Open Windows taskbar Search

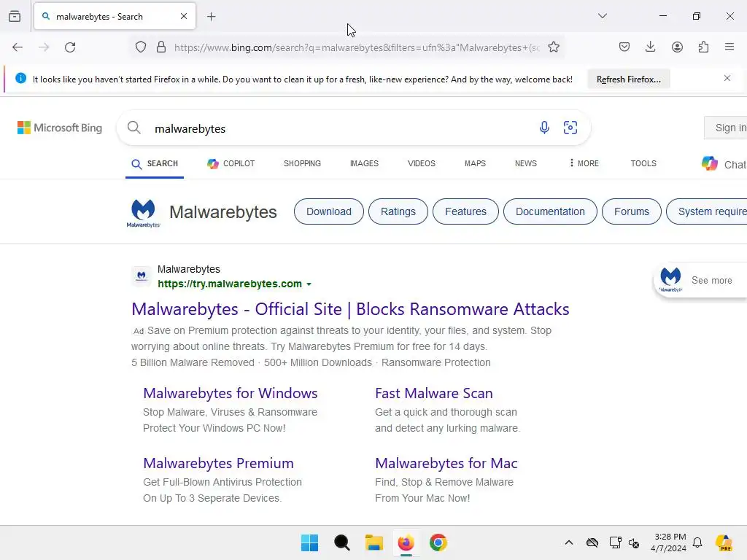coord(341,542)
